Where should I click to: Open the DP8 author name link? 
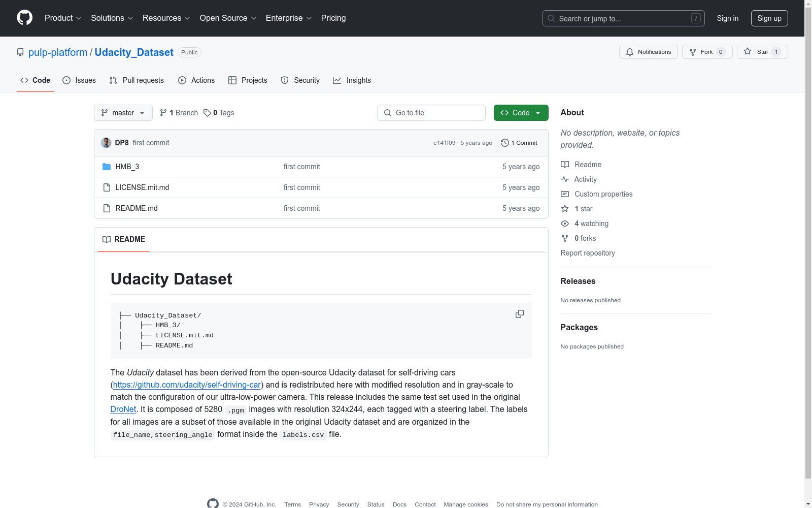coord(122,143)
